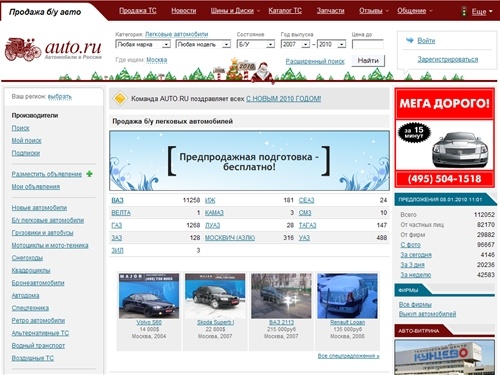Image resolution: width=500 pixels, height=375 pixels.
Task: Click the green plus icon beside Разместить объявление
Action: 89,174
